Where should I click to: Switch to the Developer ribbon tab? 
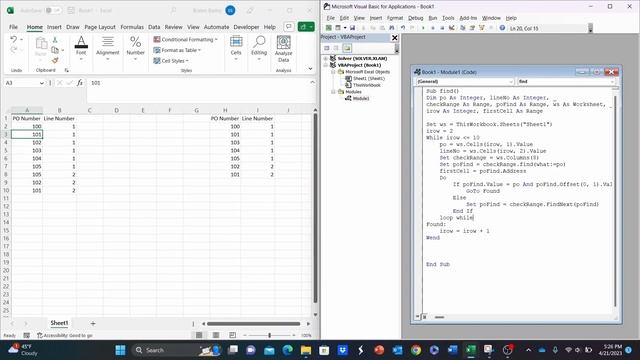(x=246, y=27)
